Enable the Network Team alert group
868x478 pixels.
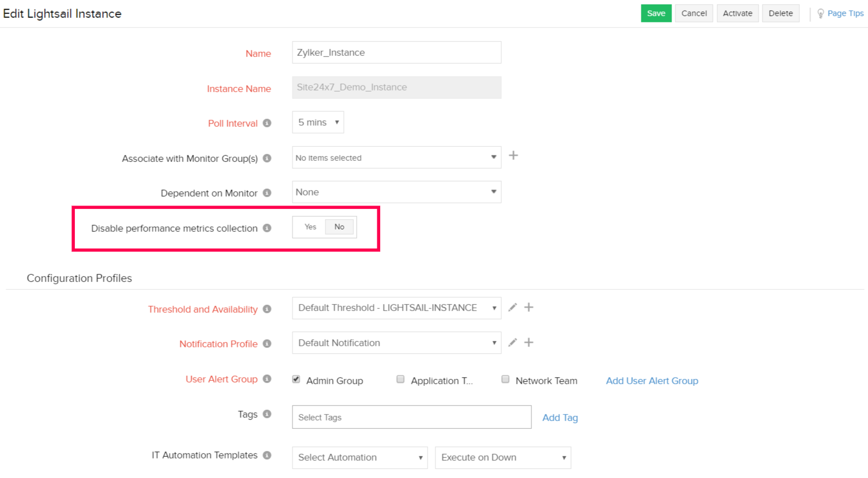coord(505,379)
